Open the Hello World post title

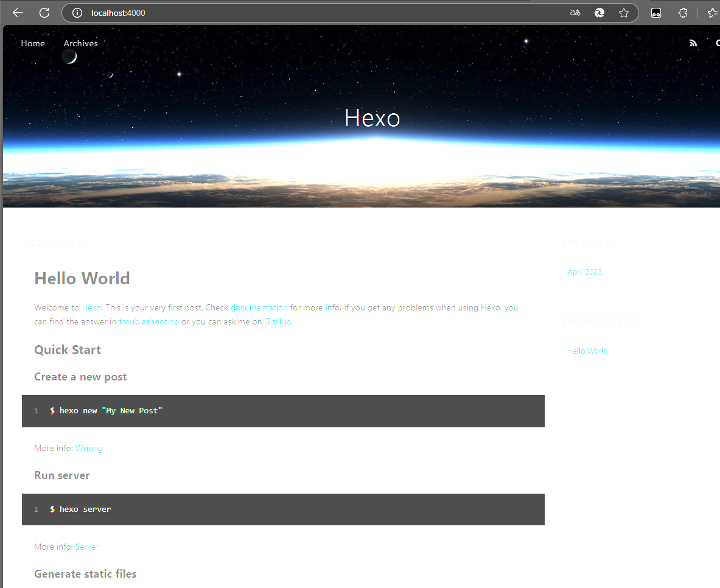(82, 278)
